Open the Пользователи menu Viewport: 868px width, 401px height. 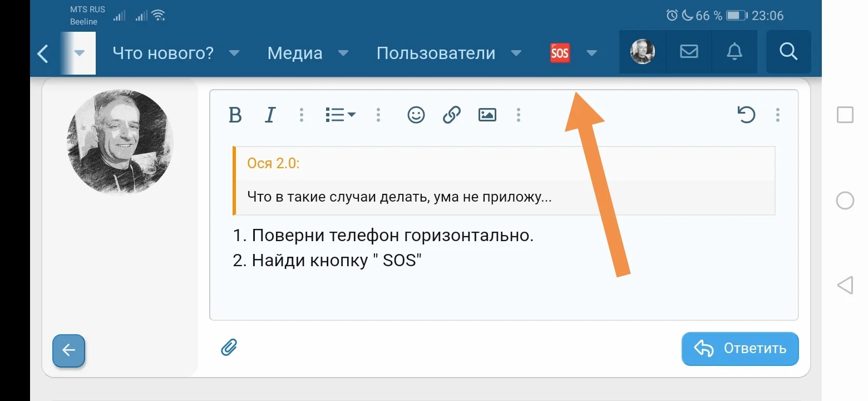click(x=436, y=53)
